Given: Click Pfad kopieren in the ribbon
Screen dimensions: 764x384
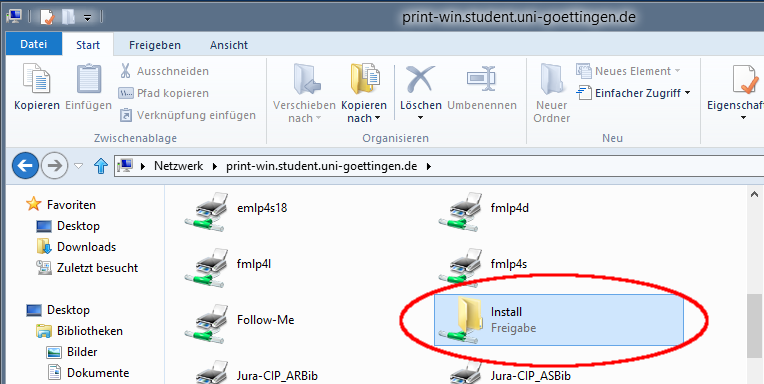Looking at the screenshot, I should tap(164, 93).
